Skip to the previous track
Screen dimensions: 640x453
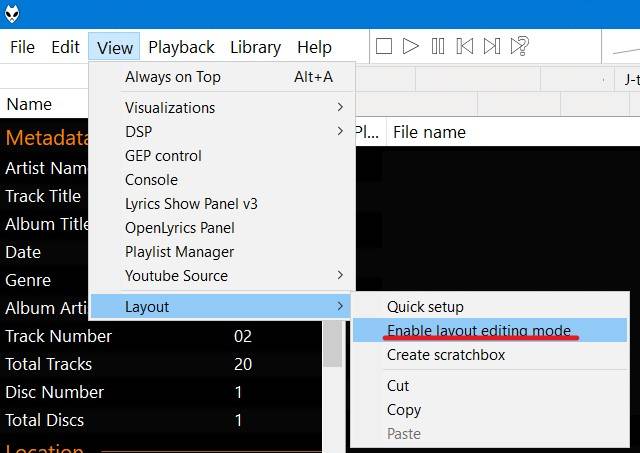[x=465, y=46]
